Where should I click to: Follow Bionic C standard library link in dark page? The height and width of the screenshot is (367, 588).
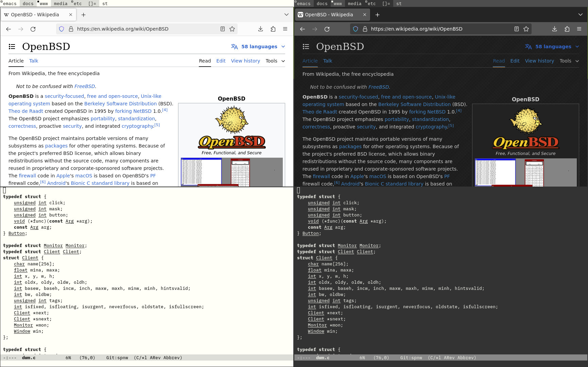tap(394, 184)
